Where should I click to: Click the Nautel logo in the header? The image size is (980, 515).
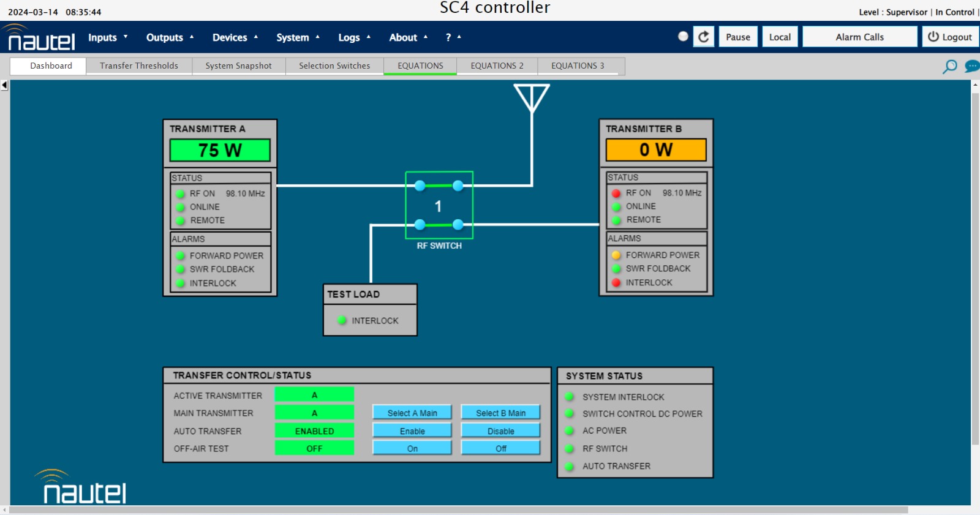[x=40, y=38]
